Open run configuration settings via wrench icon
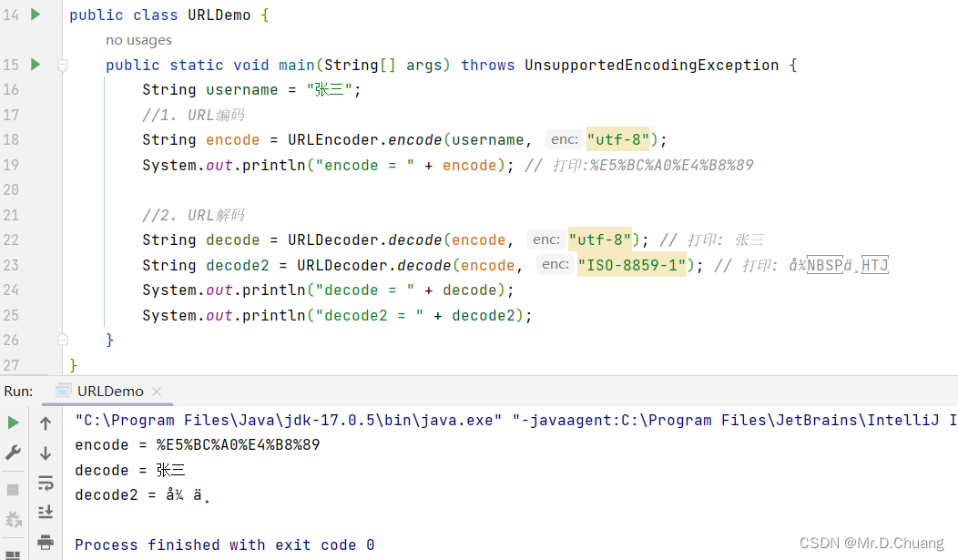The width and height of the screenshot is (958, 560). [13, 453]
